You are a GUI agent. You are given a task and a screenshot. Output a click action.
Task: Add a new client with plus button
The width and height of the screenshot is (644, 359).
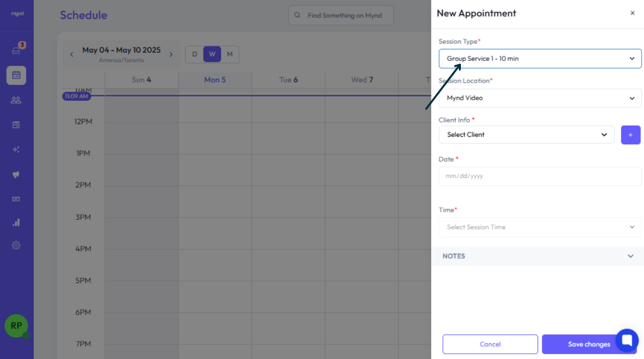coord(630,135)
